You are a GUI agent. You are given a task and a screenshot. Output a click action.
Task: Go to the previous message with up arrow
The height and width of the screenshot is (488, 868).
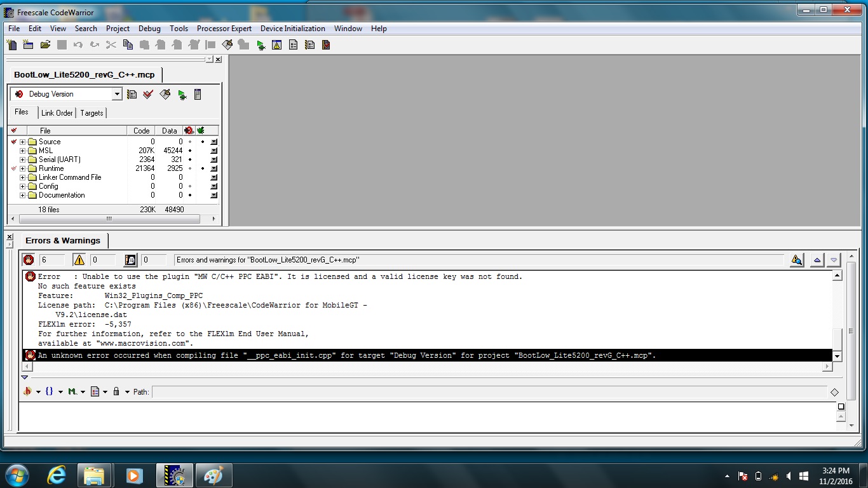point(817,259)
